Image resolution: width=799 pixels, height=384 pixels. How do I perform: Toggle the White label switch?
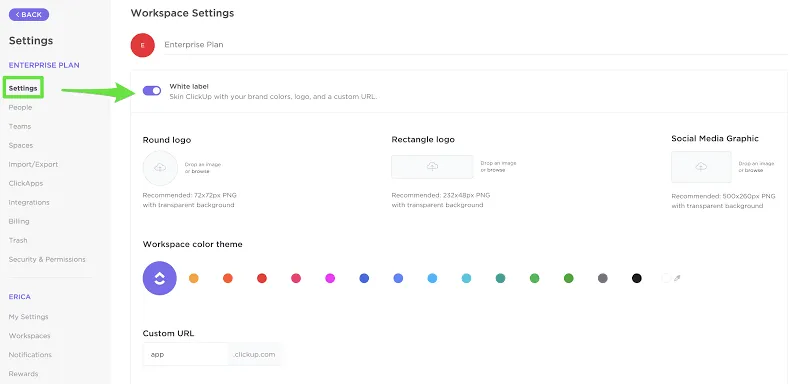pos(152,91)
